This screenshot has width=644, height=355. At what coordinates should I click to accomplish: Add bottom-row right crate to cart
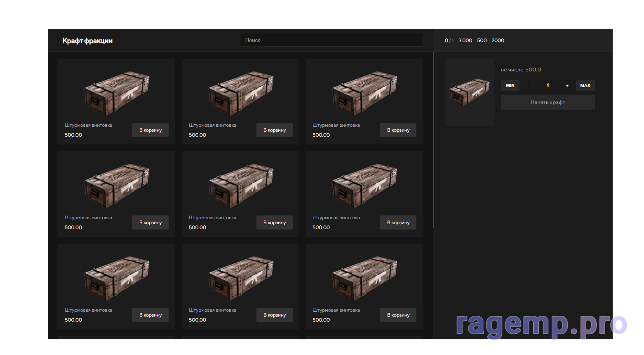pos(398,315)
